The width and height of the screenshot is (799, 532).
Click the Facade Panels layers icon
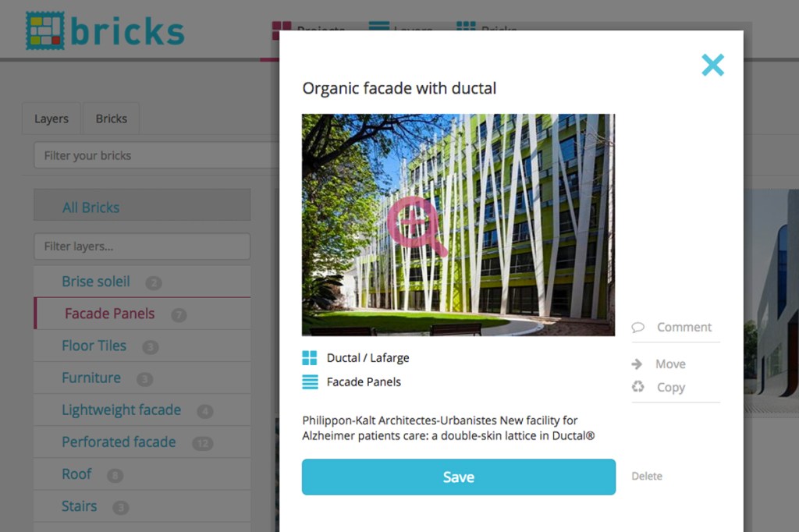coord(310,382)
